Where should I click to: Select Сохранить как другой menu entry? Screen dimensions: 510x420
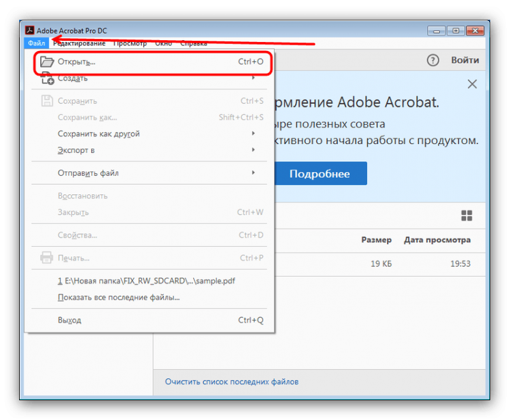150,134
